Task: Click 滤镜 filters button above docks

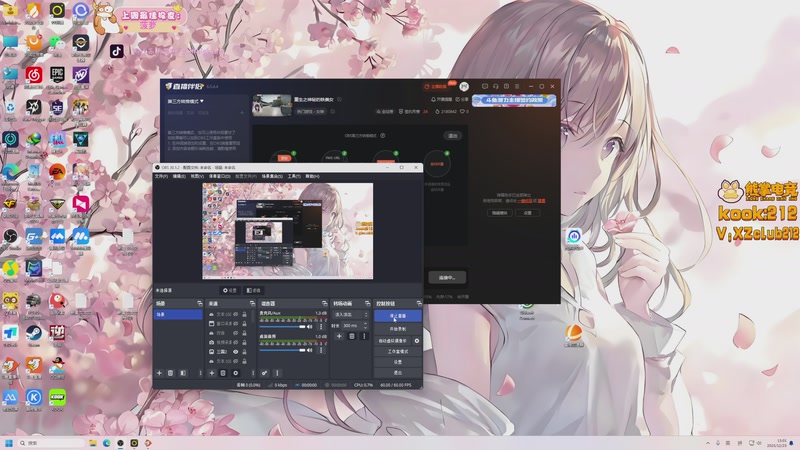Action: point(253,290)
